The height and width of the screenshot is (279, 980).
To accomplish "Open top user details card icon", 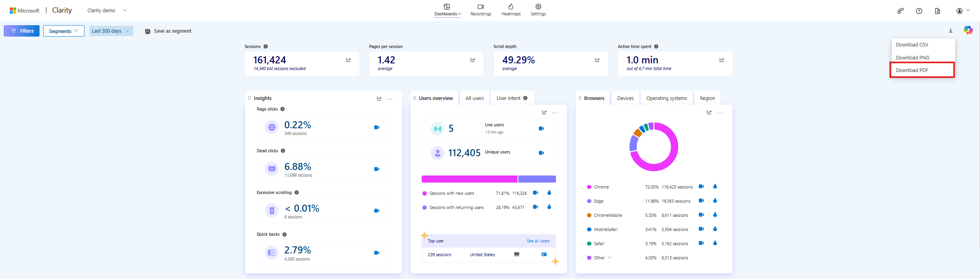I will pos(544,255).
